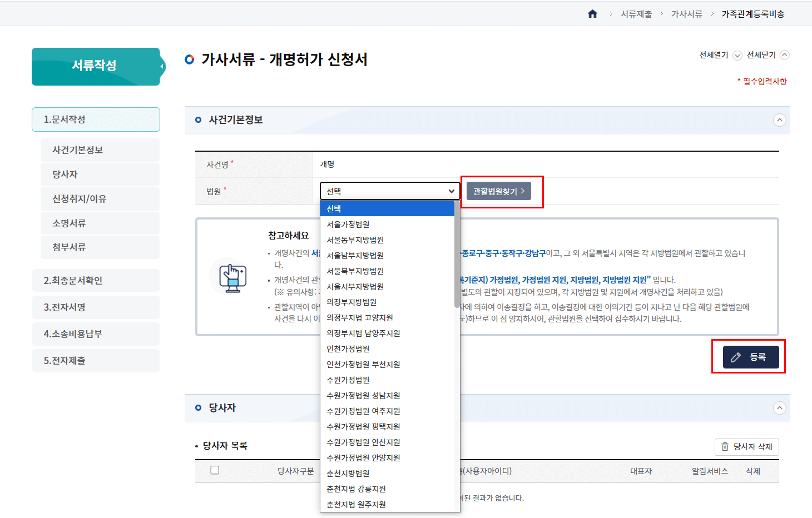Collapse the 사건기본정보 section via its chevron icon

tap(780, 120)
